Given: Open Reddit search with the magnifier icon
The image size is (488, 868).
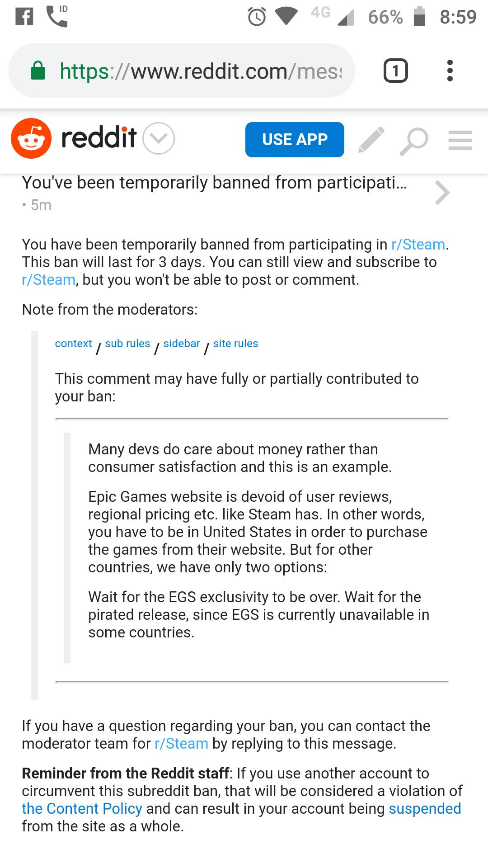Looking at the screenshot, I should [x=415, y=140].
